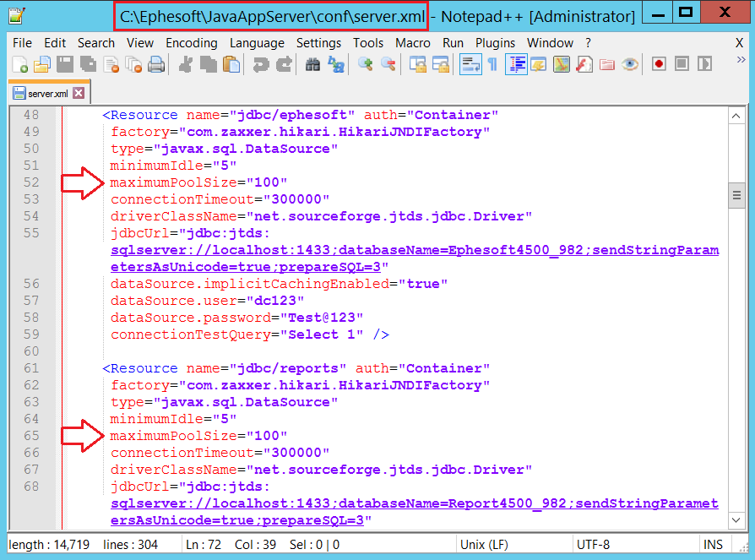Open the Plugins menu
The height and width of the screenshot is (560, 755).
pyautogui.click(x=496, y=43)
